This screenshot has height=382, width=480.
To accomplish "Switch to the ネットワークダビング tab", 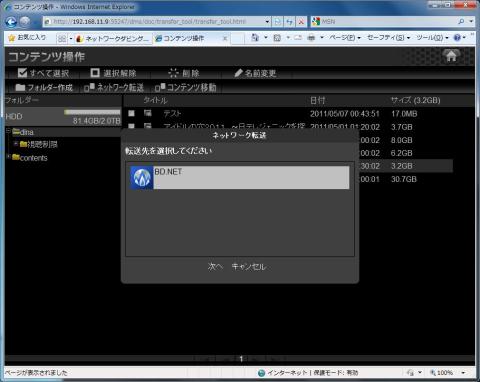I will pyautogui.click(x=113, y=39).
